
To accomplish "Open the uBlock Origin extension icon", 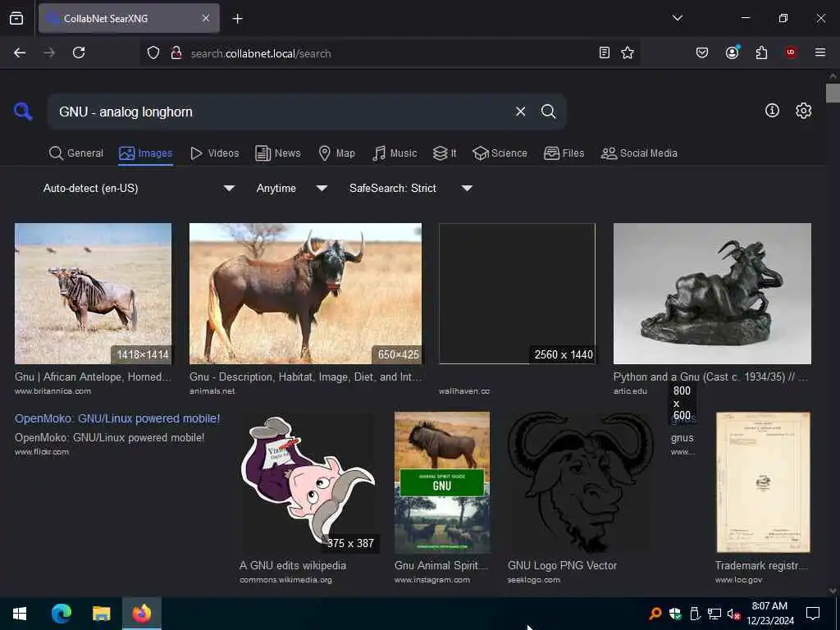I will (791, 52).
